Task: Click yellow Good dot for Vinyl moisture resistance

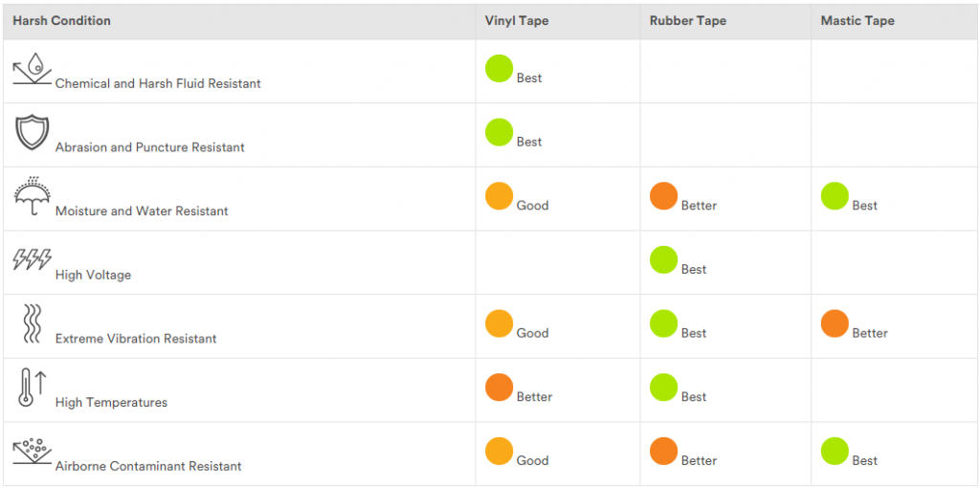Action: click(500, 196)
